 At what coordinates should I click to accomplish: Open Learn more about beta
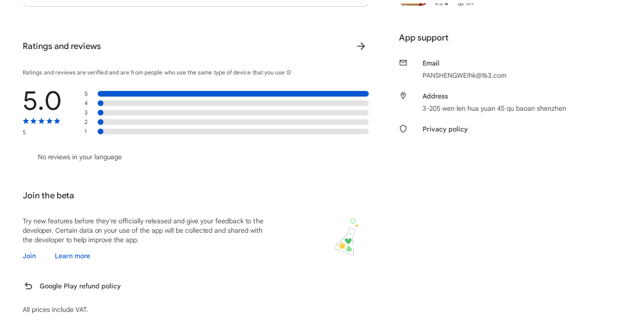(x=72, y=256)
